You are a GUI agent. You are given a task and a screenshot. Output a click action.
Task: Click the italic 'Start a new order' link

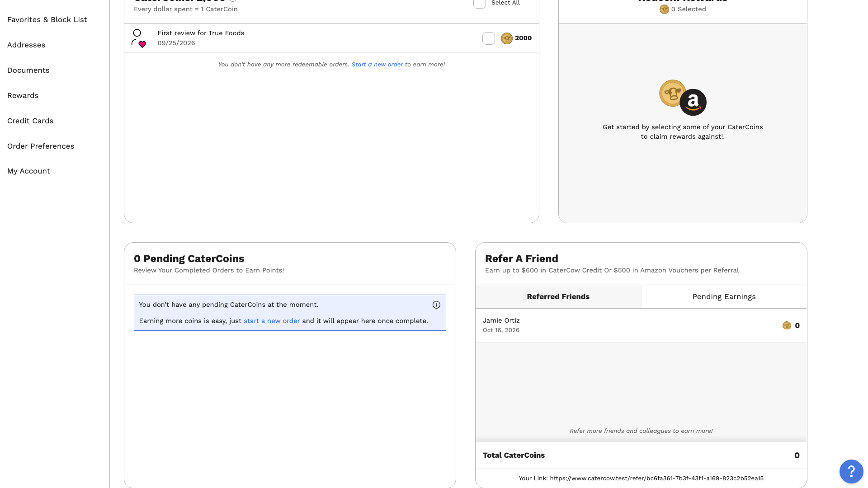tap(377, 65)
